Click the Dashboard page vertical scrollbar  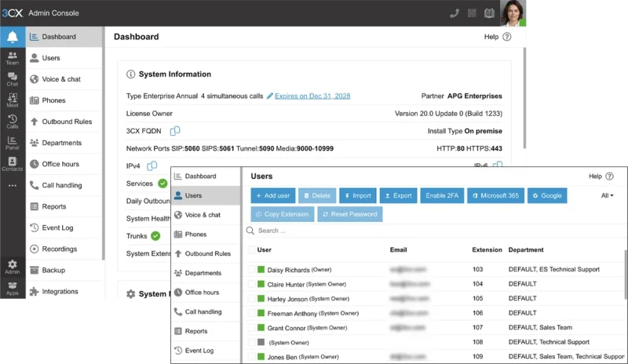524,98
